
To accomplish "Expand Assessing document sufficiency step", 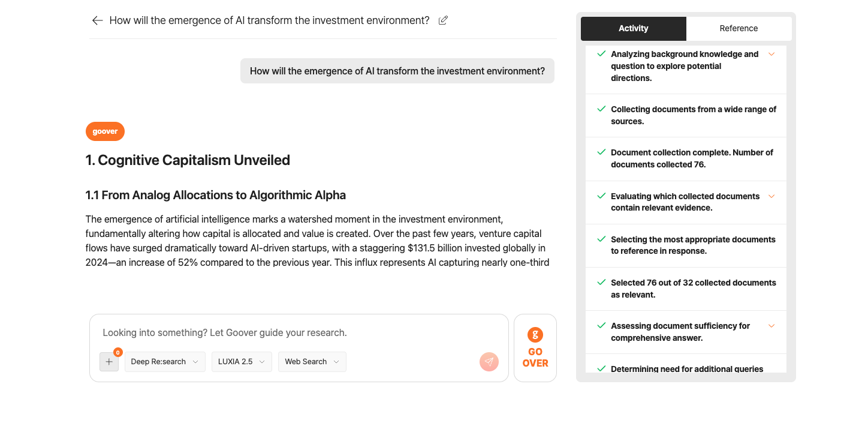I will click(x=771, y=326).
